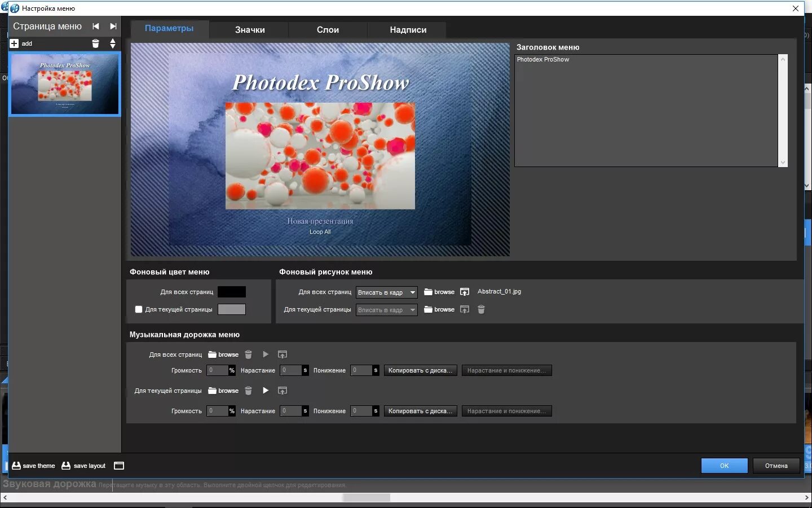Image resolution: width=812 pixels, height=508 pixels.
Task: Click the OK button
Action: point(724,466)
